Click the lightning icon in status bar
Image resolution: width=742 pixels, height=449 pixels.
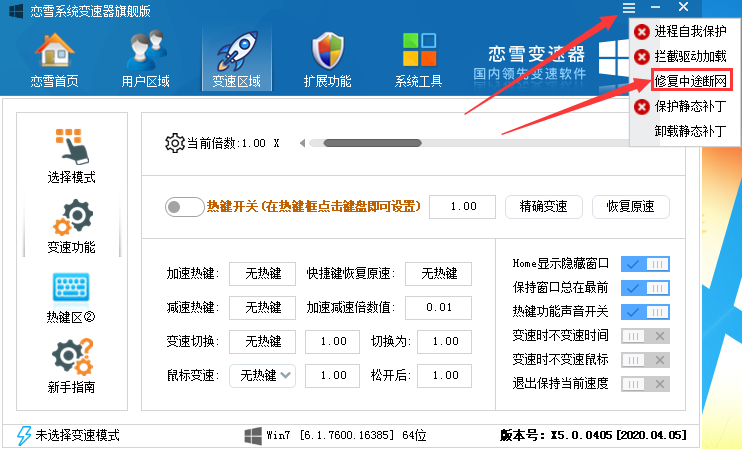click(x=24, y=435)
